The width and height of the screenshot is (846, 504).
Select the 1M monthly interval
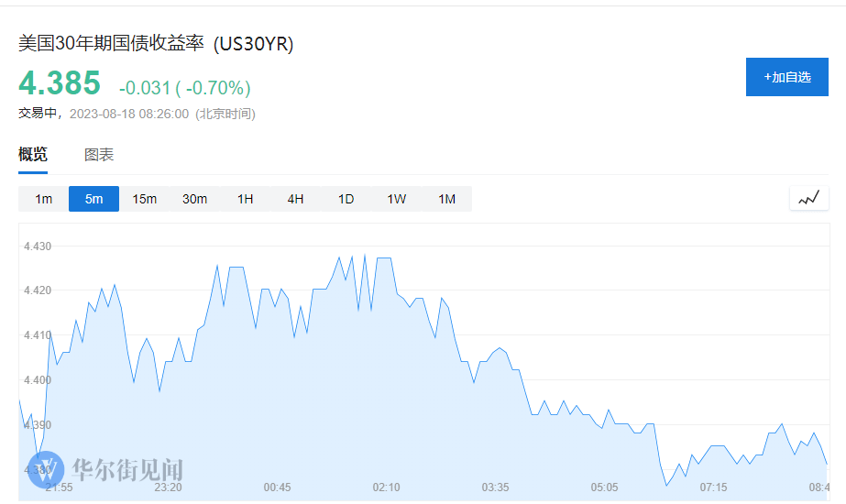(446, 199)
